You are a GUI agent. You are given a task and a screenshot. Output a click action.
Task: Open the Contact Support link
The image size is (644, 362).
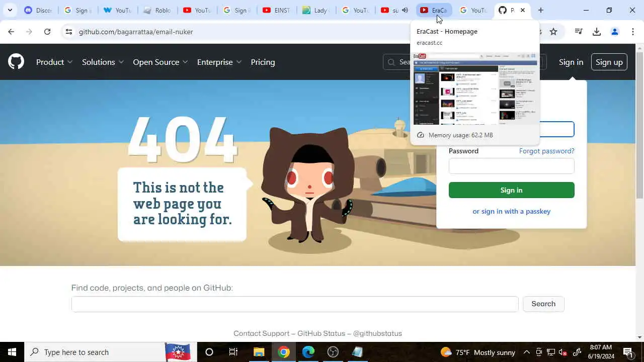(x=261, y=333)
